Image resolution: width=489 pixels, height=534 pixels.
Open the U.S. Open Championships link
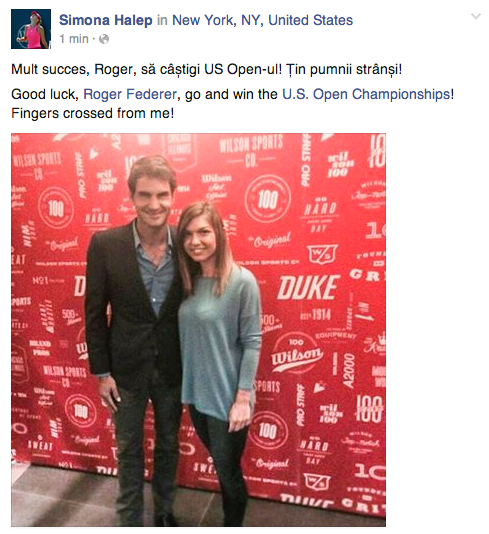coord(366,94)
